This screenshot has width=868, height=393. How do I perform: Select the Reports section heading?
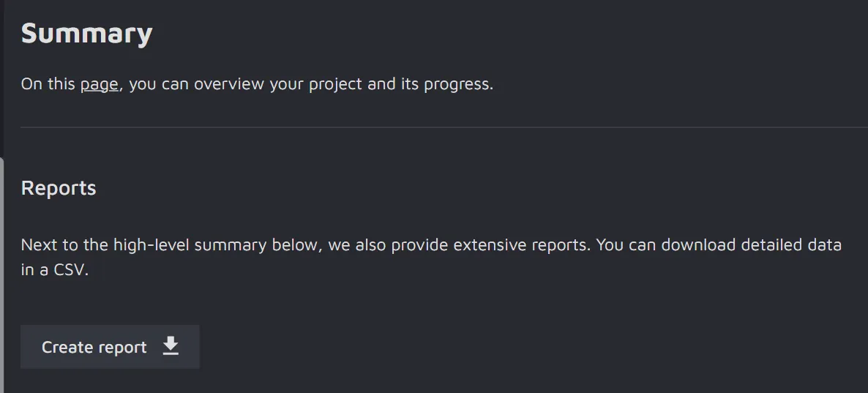click(x=59, y=188)
